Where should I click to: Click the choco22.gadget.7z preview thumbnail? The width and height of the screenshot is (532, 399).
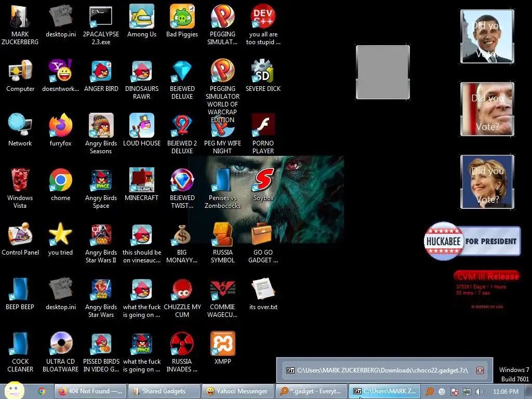coord(384,370)
